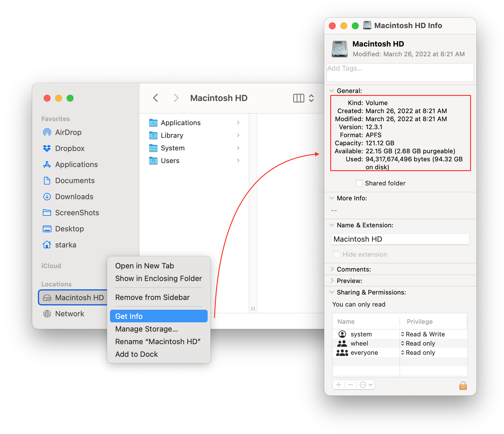The height and width of the screenshot is (434, 504).
Task: Click the everyone group icon in permissions
Action: [x=342, y=352]
